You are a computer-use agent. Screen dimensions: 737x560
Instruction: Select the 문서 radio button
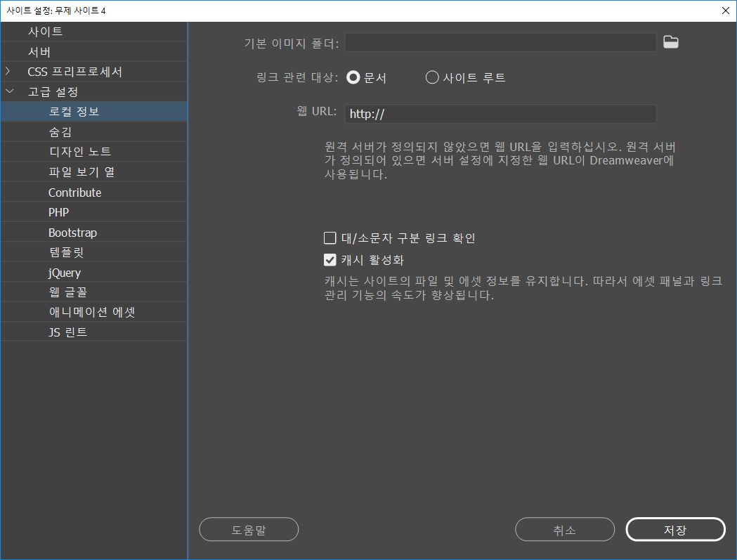pos(353,77)
